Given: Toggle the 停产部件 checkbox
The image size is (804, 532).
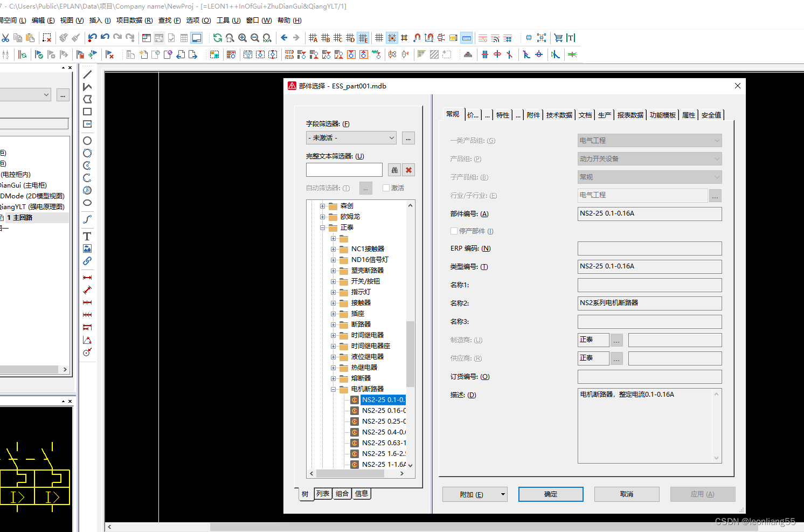Looking at the screenshot, I should pos(454,231).
